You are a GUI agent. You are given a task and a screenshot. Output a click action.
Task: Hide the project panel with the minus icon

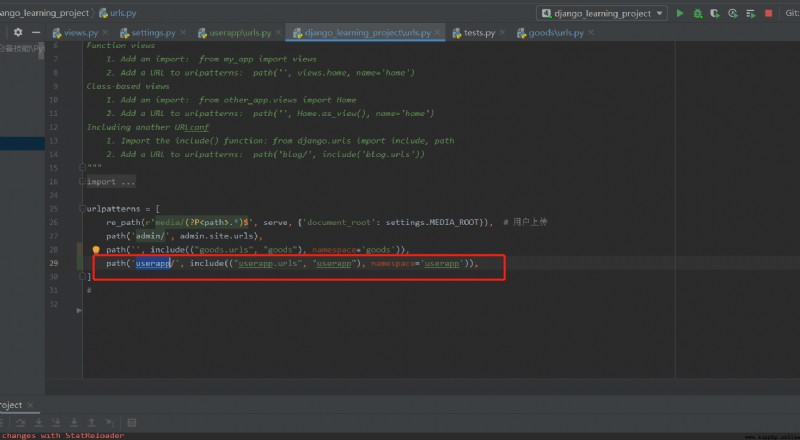coord(36,32)
